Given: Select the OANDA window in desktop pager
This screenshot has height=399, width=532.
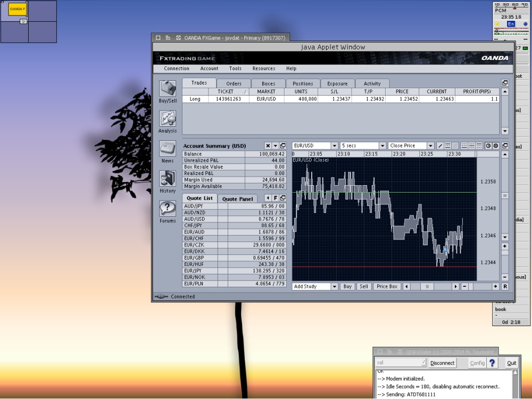Looking at the screenshot, I should [18, 9].
